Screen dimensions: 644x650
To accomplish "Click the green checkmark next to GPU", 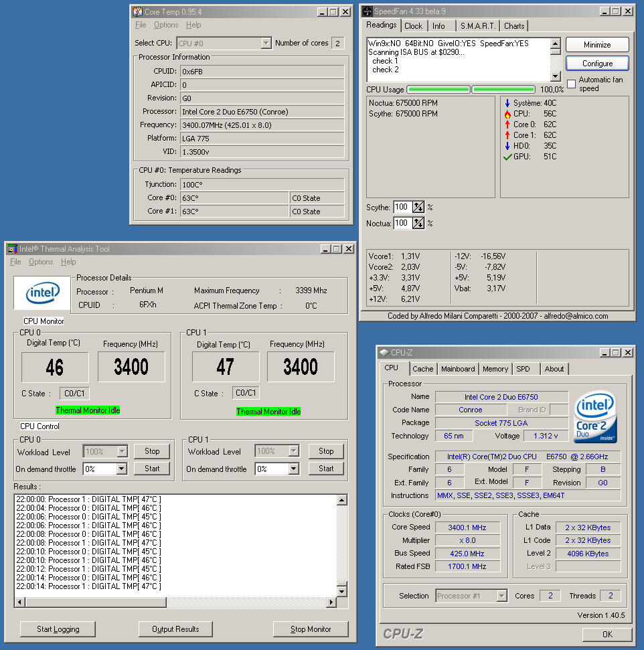I will (x=507, y=157).
